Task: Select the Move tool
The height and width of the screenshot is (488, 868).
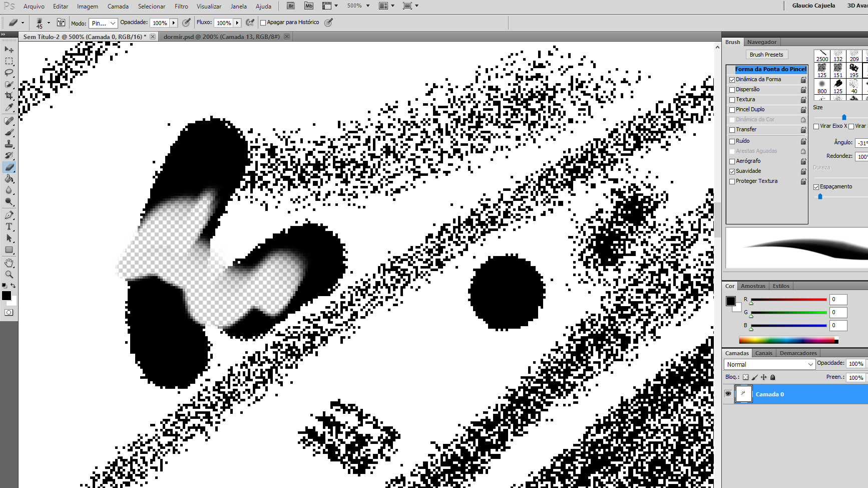Action: tap(9, 49)
